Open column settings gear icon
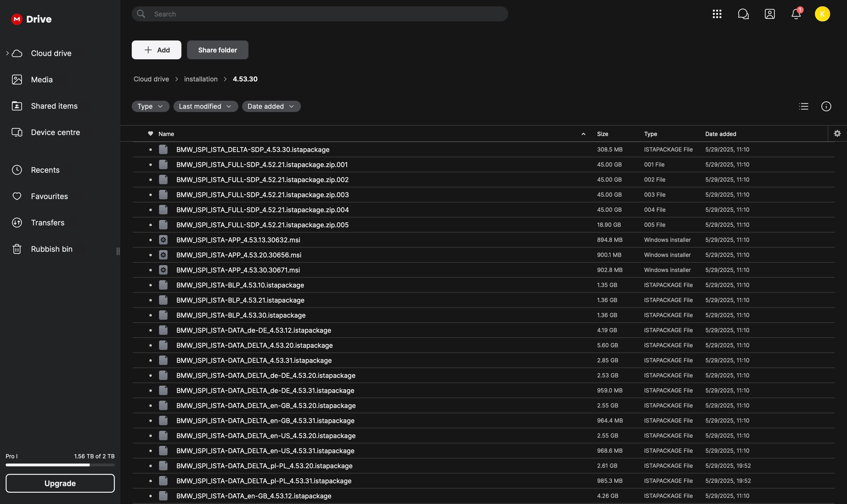 point(837,133)
